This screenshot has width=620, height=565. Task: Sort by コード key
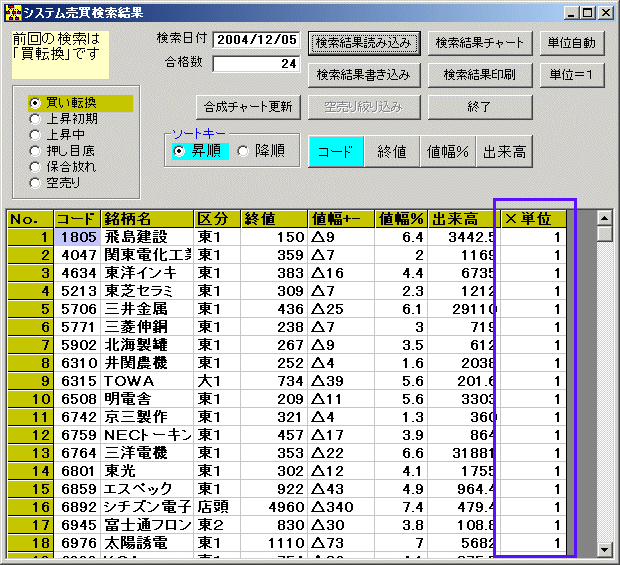pyautogui.click(x=336, y=151)
